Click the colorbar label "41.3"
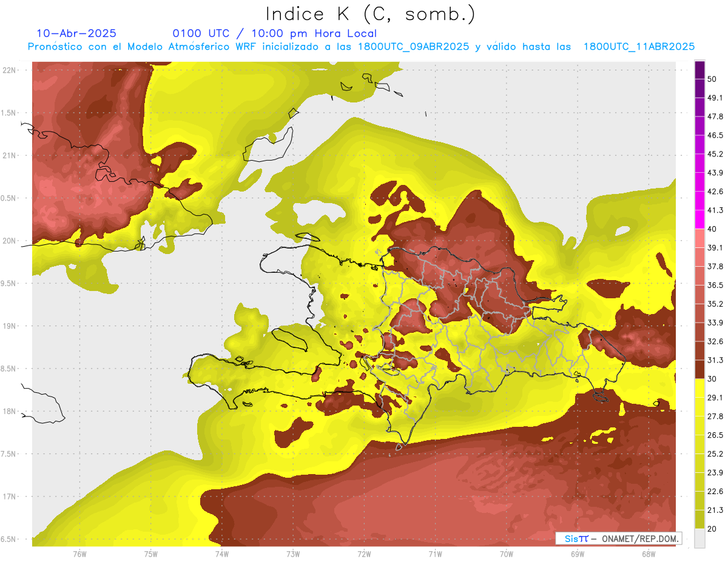Screen dimensions: 728x562 point(715,210)
